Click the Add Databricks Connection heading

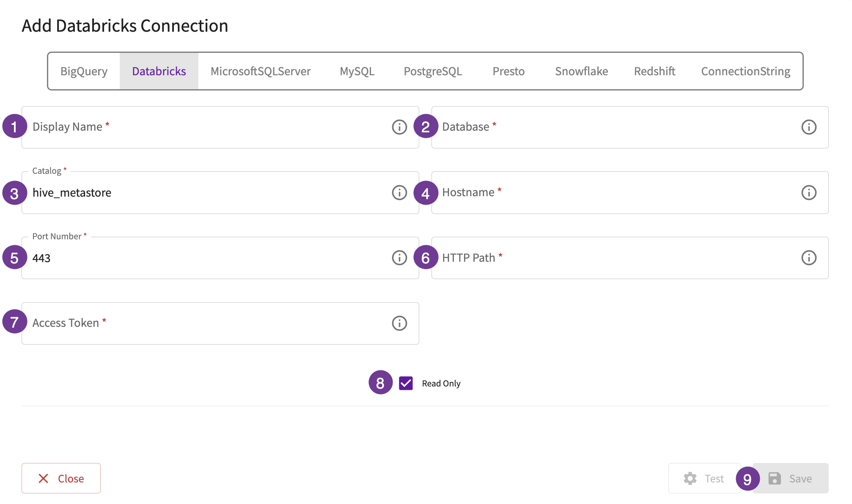(x=125, y=26)
